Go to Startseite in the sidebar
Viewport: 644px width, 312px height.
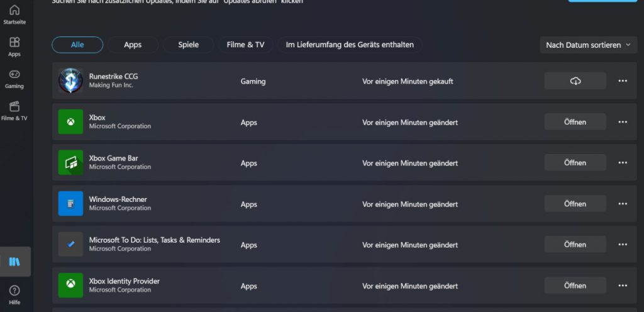click(14, 14)
